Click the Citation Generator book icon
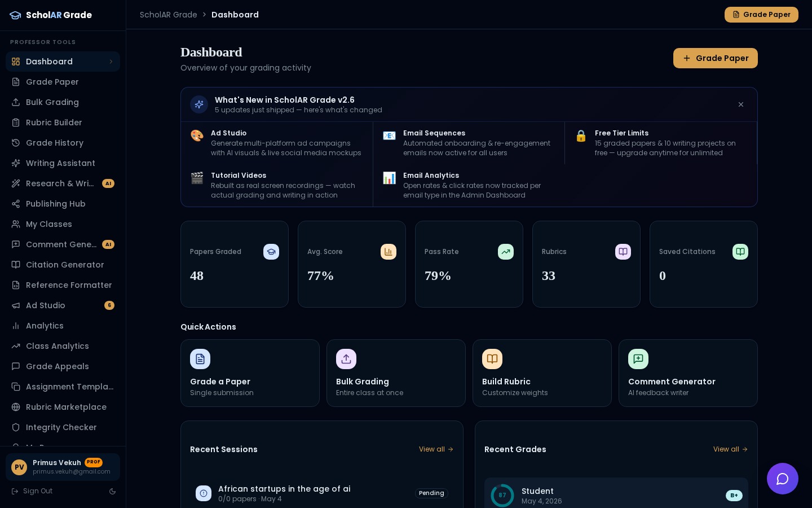 [x=16, y=265]
